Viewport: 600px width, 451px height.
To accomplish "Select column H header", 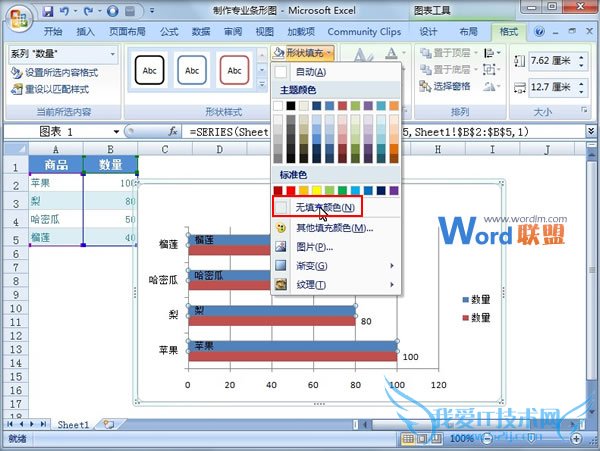I will [438, 149].
